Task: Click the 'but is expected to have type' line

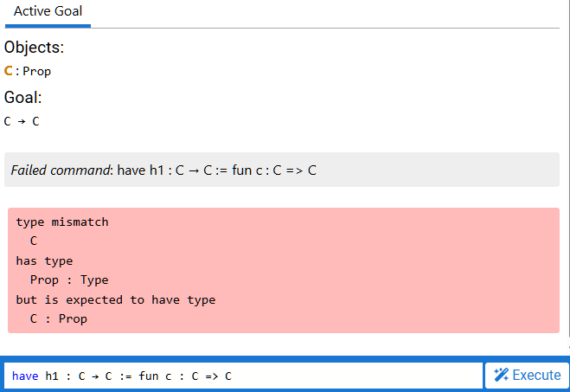Action: [115, 299]
